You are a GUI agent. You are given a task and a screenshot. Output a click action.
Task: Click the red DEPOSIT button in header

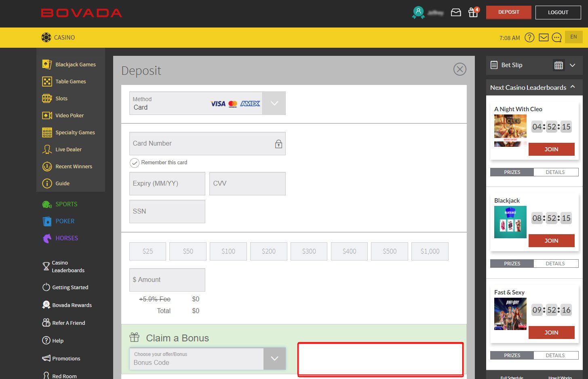pyautogui.click(x=509, y=12)
